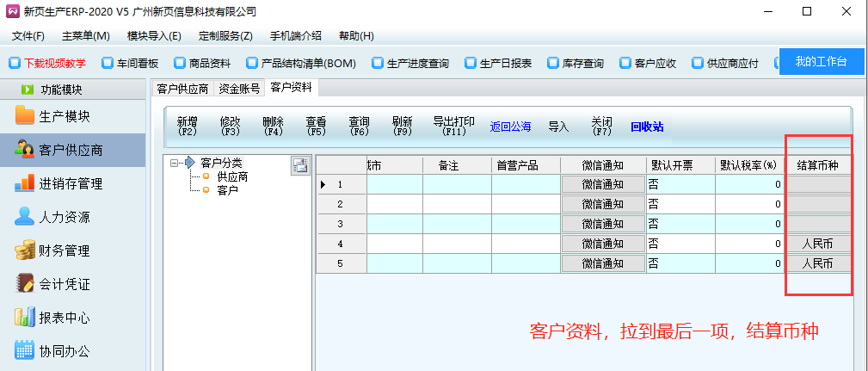
Task: Open 报表中心 report icon
Action: [x=24, y=317]
